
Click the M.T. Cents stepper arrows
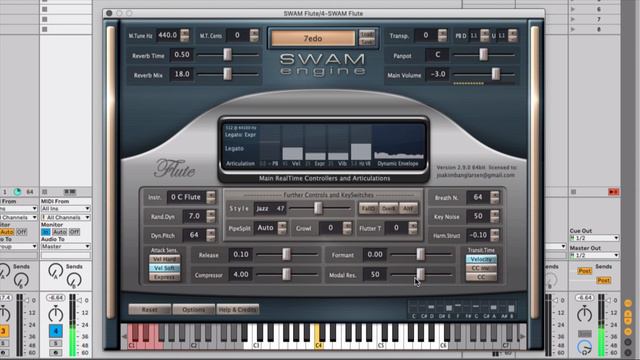(x=254, y=36)
